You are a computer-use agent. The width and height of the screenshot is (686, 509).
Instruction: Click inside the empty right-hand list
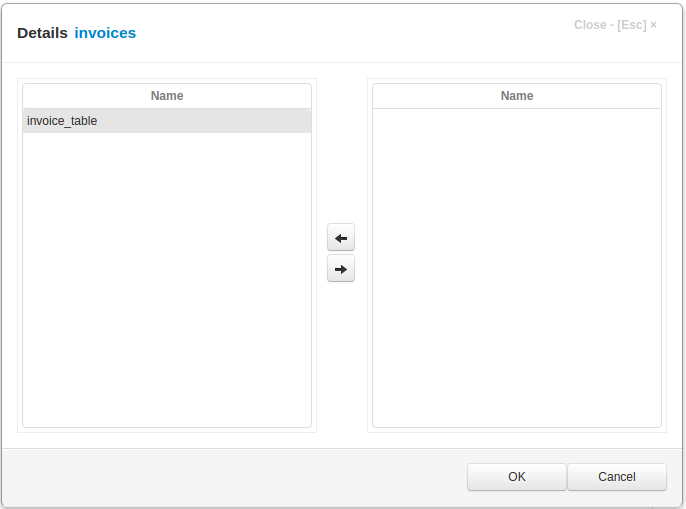tap(516, 260)
